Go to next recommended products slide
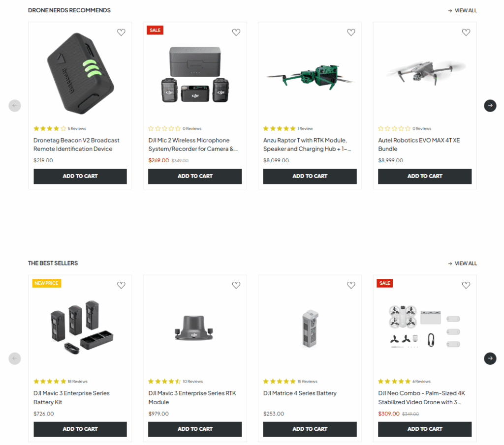This screenshot has height=445, width=504. pos(490,106)
